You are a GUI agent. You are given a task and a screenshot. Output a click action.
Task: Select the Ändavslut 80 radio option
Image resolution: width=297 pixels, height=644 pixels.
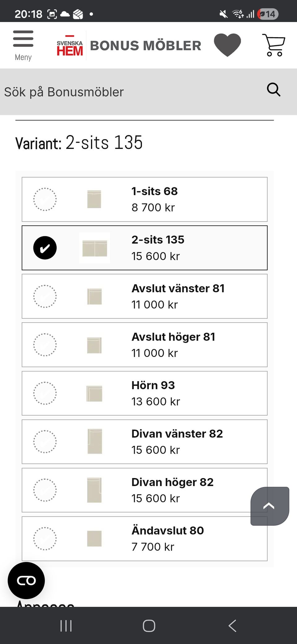pos(45,539)
